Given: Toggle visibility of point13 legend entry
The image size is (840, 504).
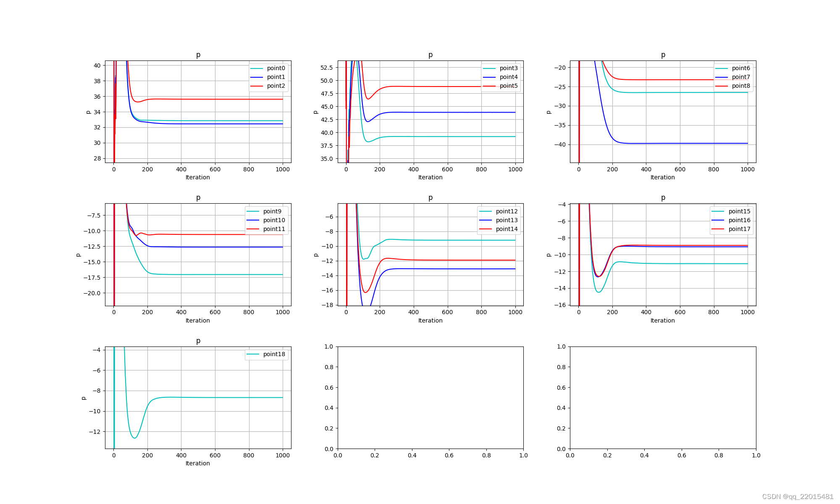Looking at the screenshot, I should (x=506, y=220).
